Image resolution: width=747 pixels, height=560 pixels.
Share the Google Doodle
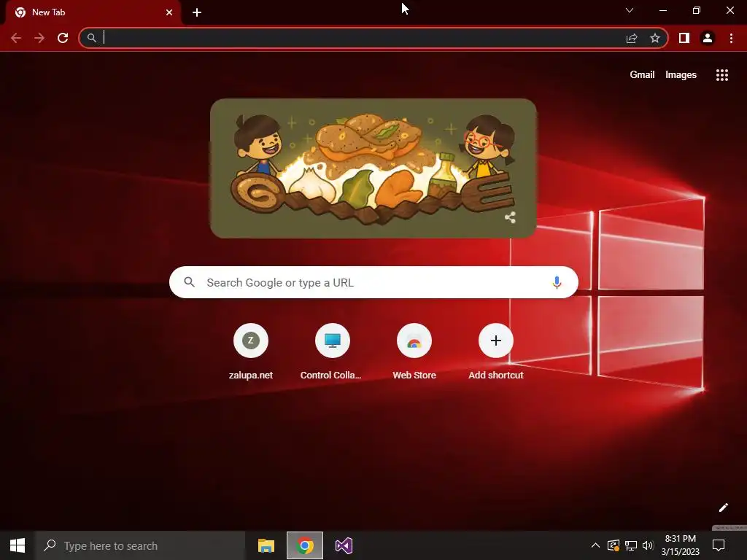510,217
